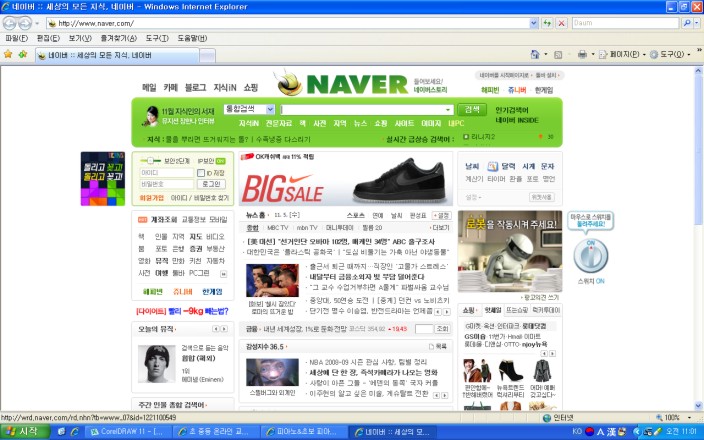Click Show Desktop quick launch icon

pos(62,431)
